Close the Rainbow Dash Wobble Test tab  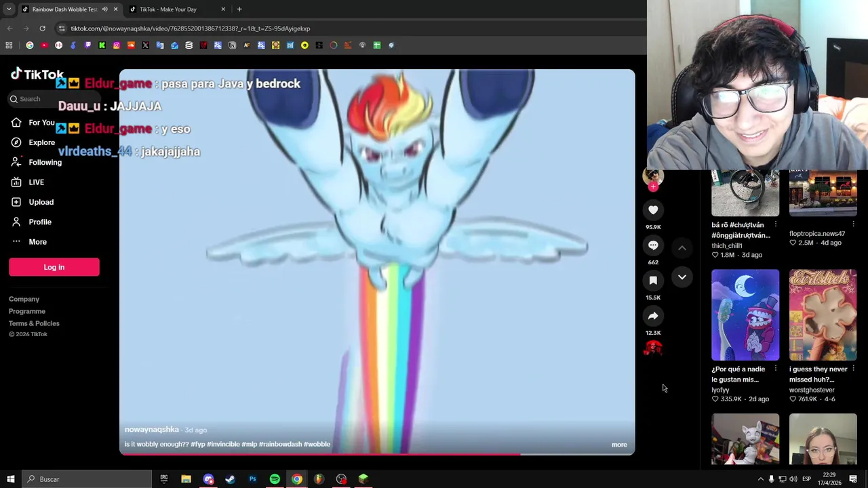[115, 9]
